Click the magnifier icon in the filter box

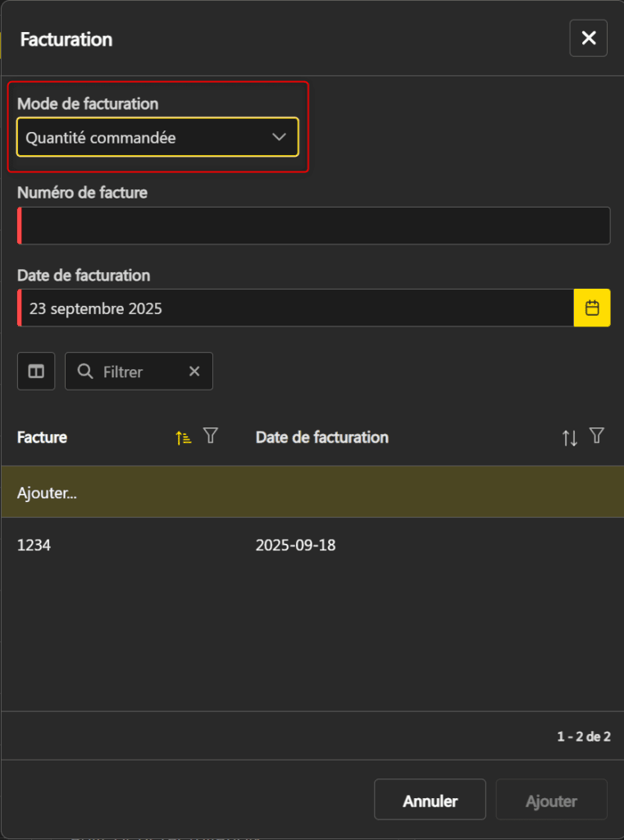(85, 372)
